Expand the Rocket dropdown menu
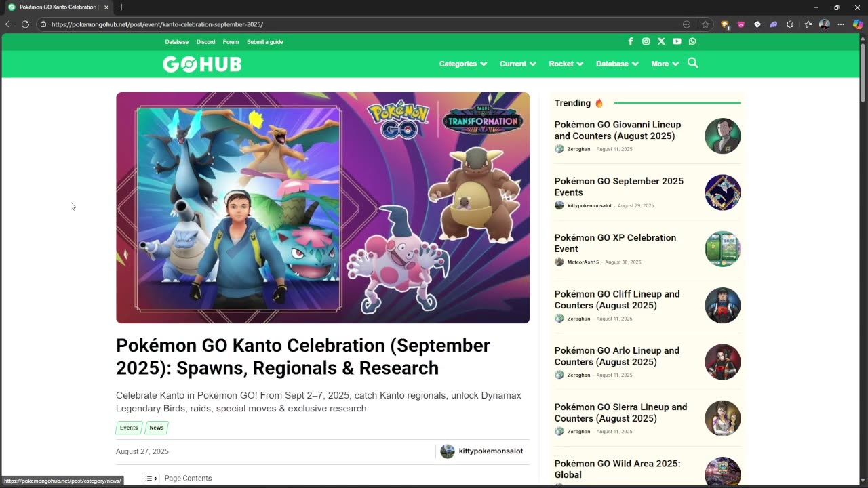The height and width of the screenshot is (488, 868). (566, 64)
